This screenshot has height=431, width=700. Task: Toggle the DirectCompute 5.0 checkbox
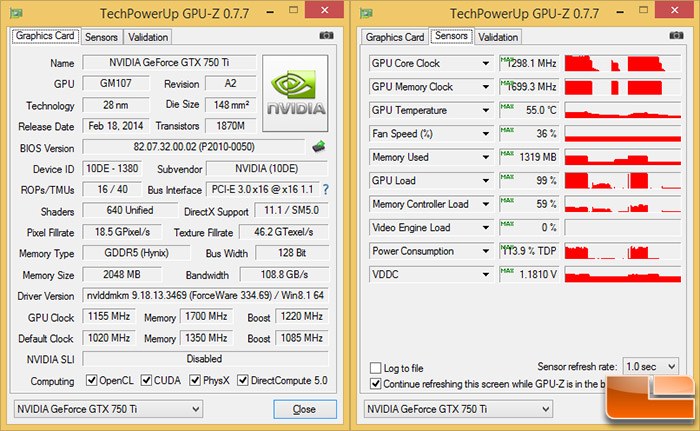[243, 381]
